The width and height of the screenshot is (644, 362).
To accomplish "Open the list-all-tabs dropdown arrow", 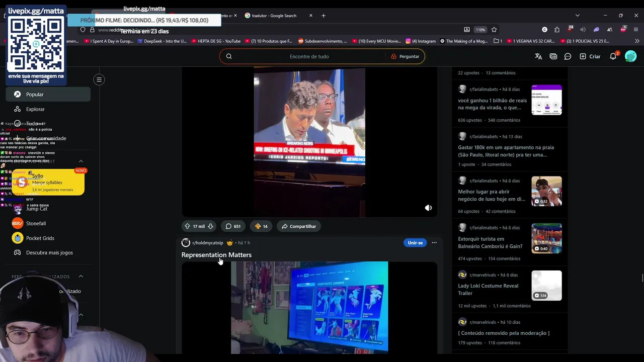I will 577,16.
